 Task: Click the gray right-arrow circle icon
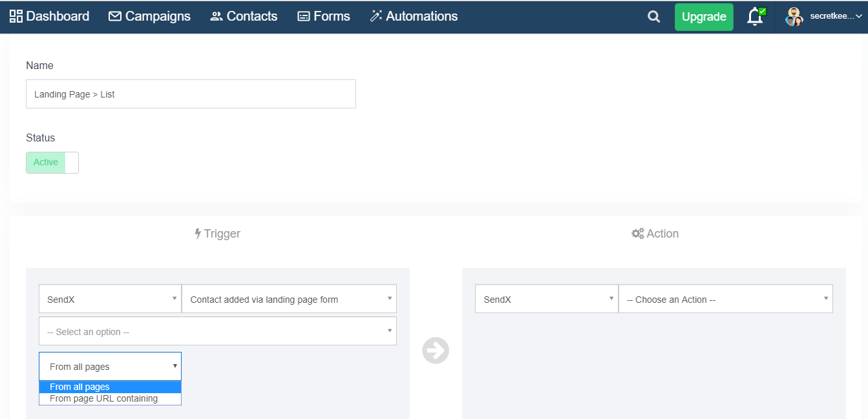point(436,351)
